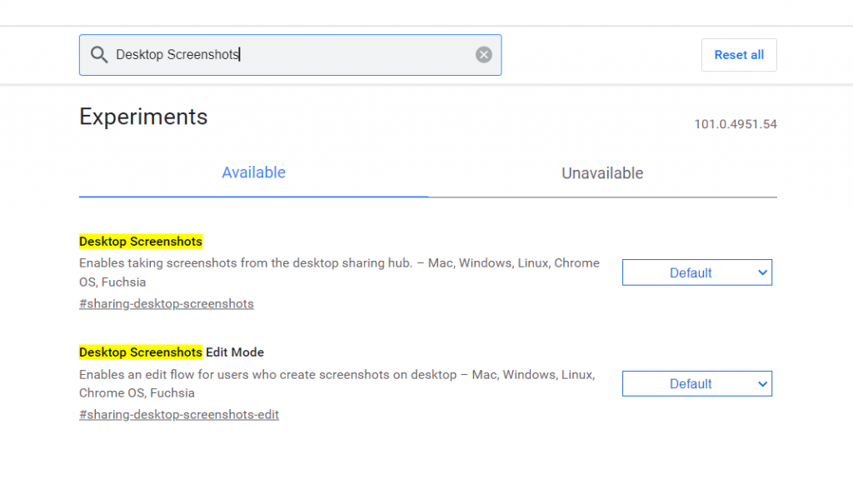Click the first highlighted Desktop Screenshots flag title
853x504 pixels.
[141, 242]
